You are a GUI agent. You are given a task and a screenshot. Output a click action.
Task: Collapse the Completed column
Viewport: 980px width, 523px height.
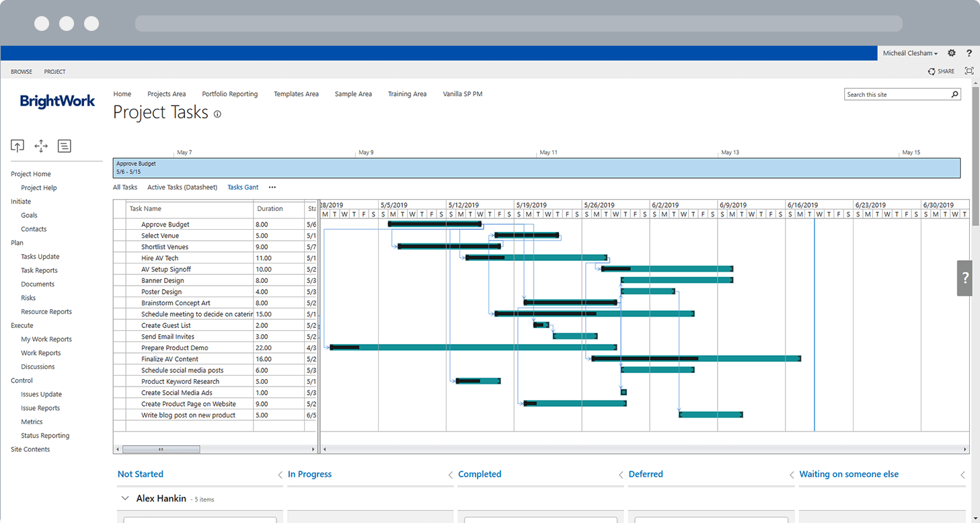click(x=621, y=475)
